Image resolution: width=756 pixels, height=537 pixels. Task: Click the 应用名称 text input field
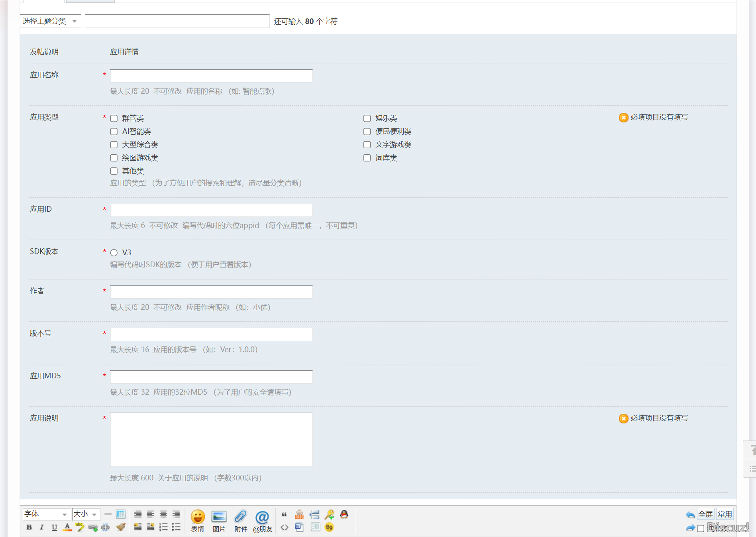click(x=211, y=76)
